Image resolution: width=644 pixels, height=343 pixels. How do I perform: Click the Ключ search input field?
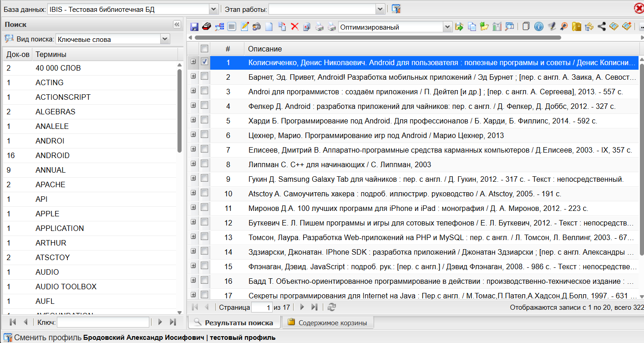pos(103,323)
